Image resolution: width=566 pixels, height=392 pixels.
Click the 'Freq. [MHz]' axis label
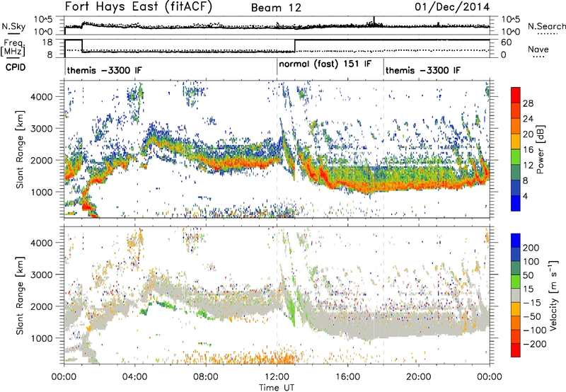(13, 48)
